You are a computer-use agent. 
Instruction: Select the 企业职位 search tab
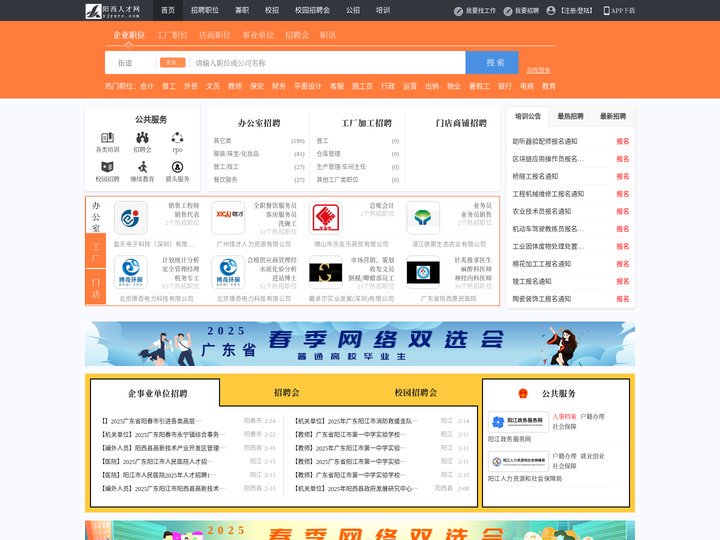point(129,35)
